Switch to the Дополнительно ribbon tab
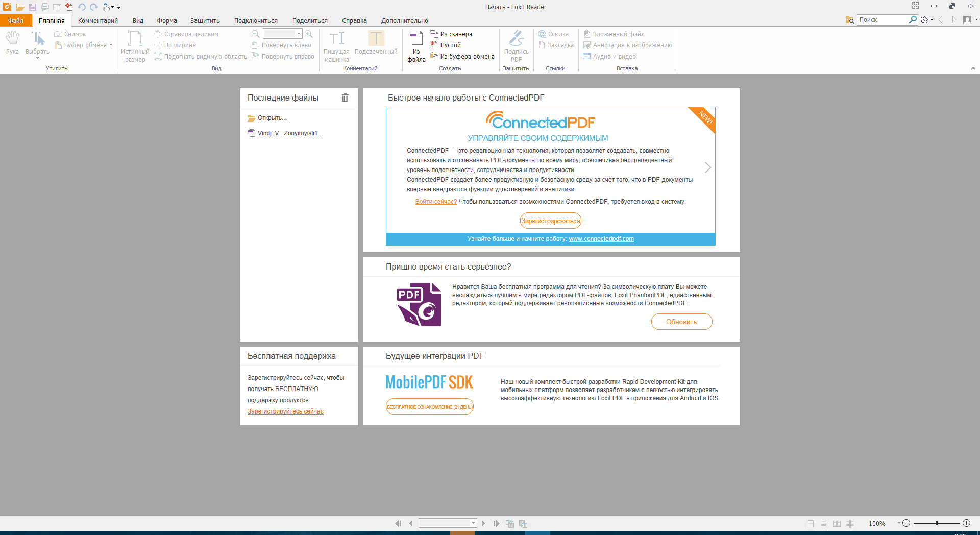This screenshot has width=980, height=535. tap(404, 21)
